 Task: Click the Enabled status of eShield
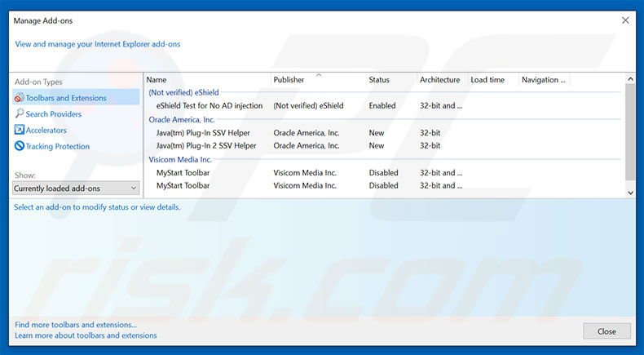coord(382,106)
